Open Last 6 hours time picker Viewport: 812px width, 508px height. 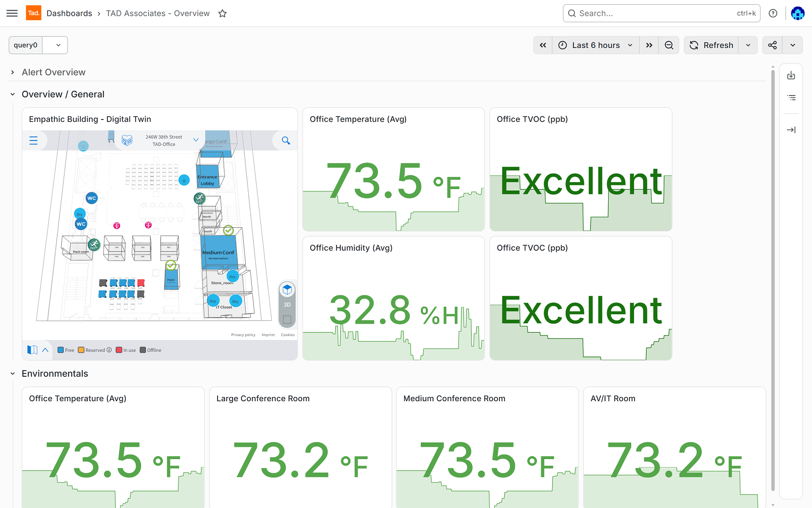595,45
